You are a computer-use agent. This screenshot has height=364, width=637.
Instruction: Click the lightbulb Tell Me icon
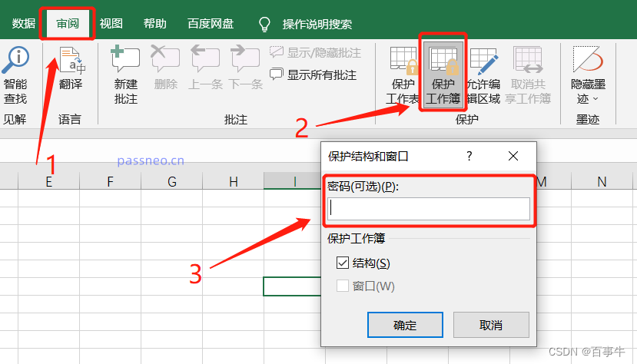pos(264,24)
